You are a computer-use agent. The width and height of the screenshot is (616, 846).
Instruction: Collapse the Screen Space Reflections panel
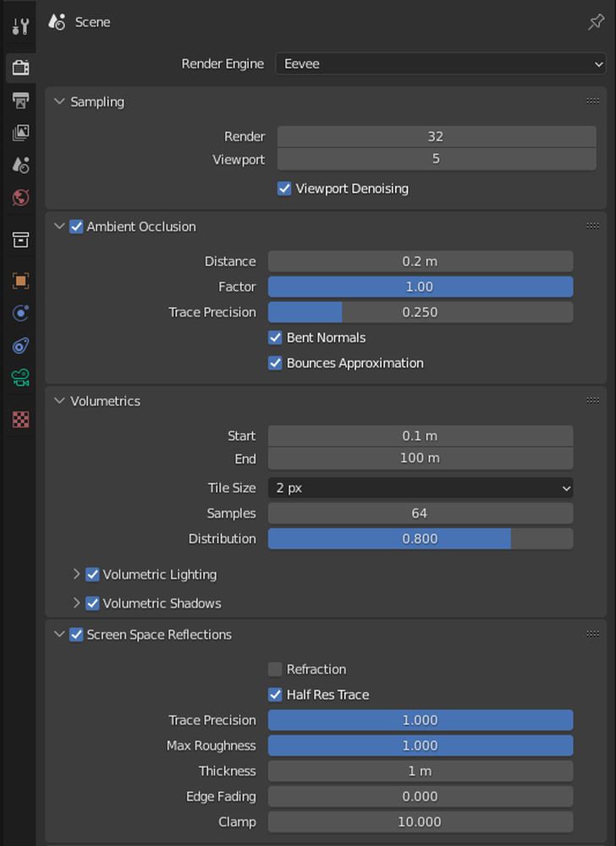pyautogui.click(x=59, y=634)
